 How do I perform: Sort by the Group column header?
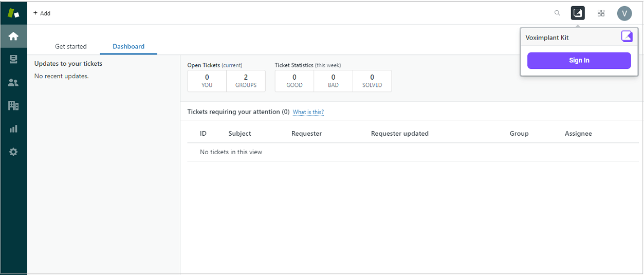[519, 133]
